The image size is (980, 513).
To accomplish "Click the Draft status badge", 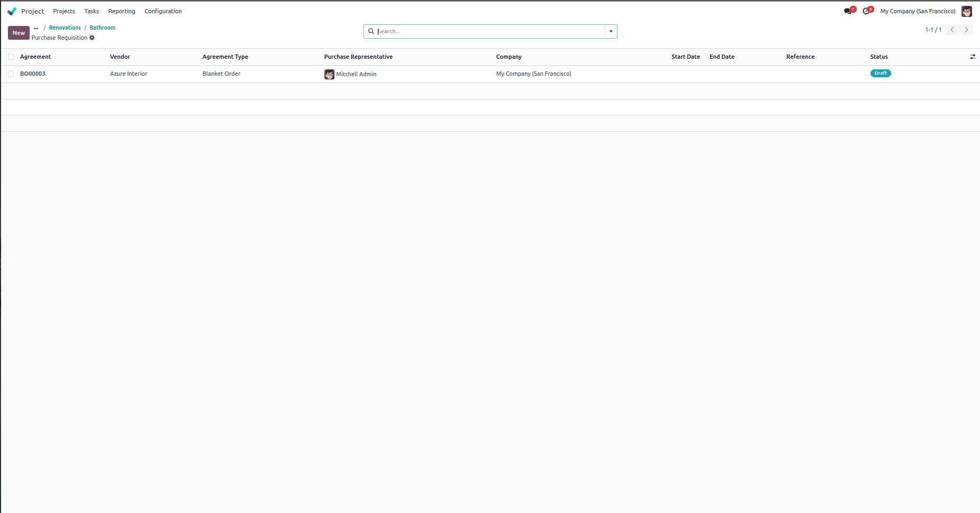I will point(881,73).
